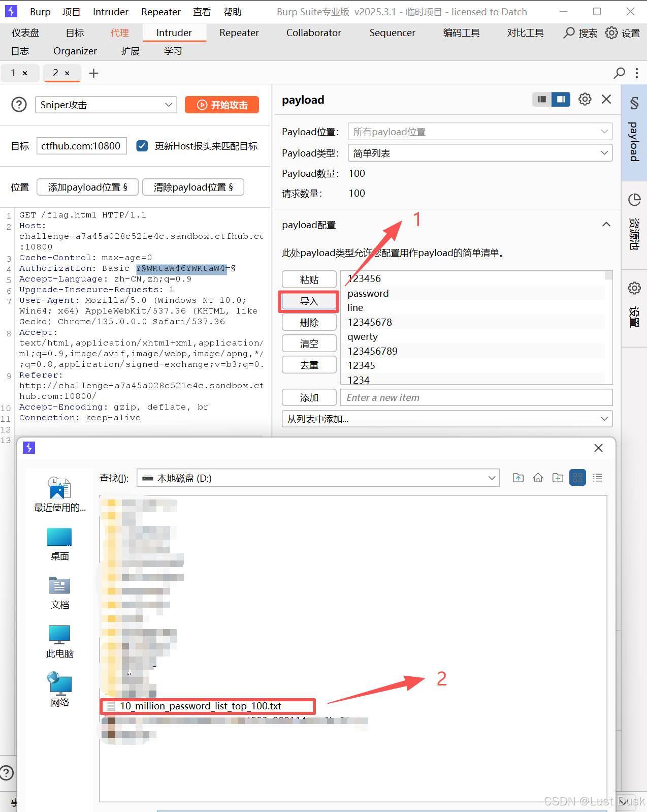Click the 去重 deduplicate button

(309, 365)
